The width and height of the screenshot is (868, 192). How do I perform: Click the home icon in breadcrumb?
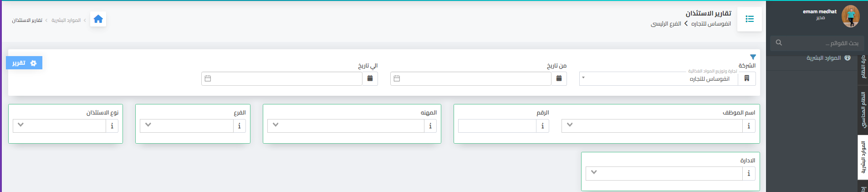click(x=98, y=19)
